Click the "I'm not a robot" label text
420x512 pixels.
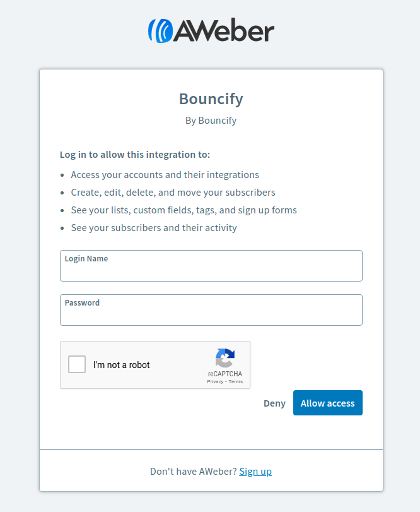pyautogui.click(x=121, y=365)
